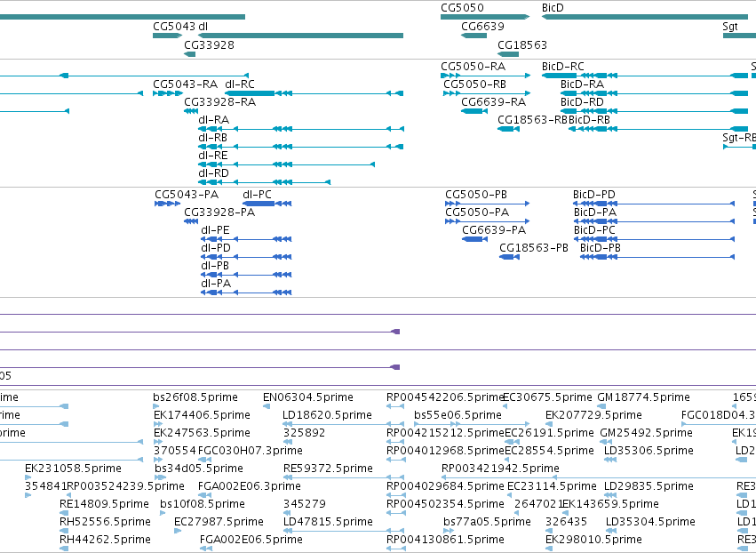Screen dimensions: 756x553
Task: Open the dl-PD protein label
Action: 216,248
